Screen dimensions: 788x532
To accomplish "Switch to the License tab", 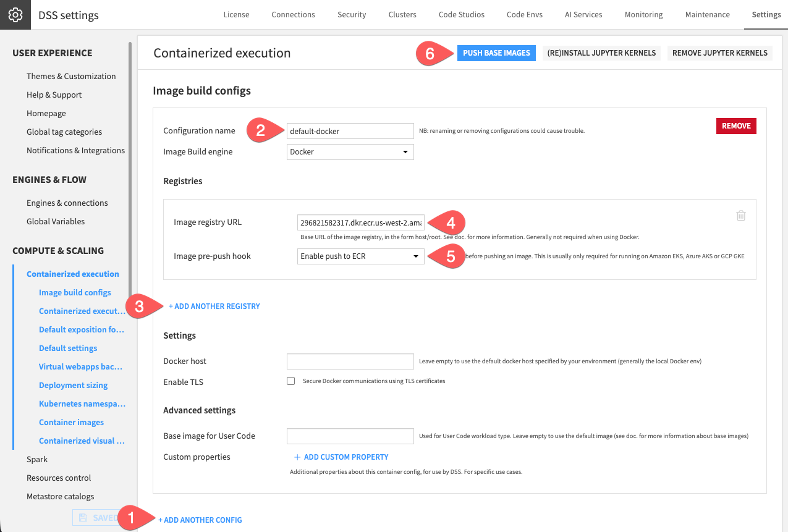I will pyautogui.click(x=236, y=15).
